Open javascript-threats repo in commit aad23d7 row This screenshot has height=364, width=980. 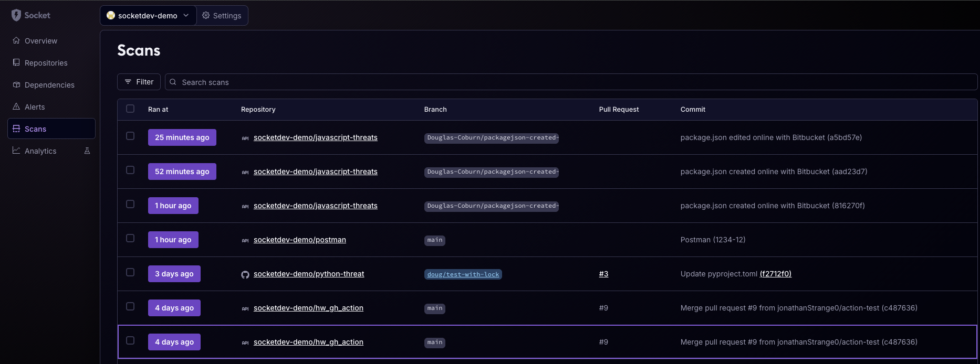point(315,172)
